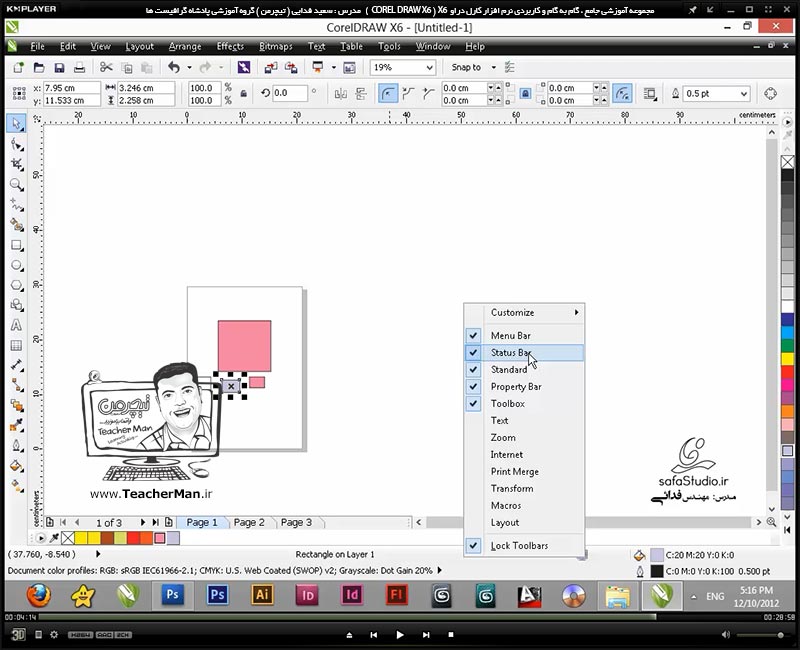Pick the pink document palette swatch
The width and height of the screenshot is (800, 650).
[x=160, y=538]
